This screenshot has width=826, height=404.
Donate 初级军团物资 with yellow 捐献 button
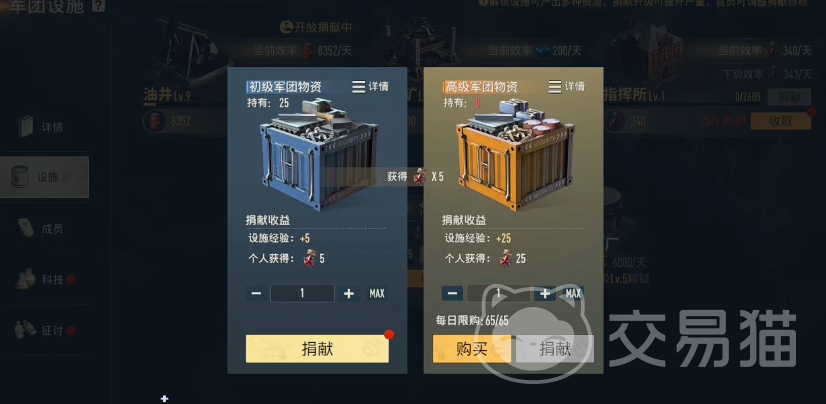[317, 349]
